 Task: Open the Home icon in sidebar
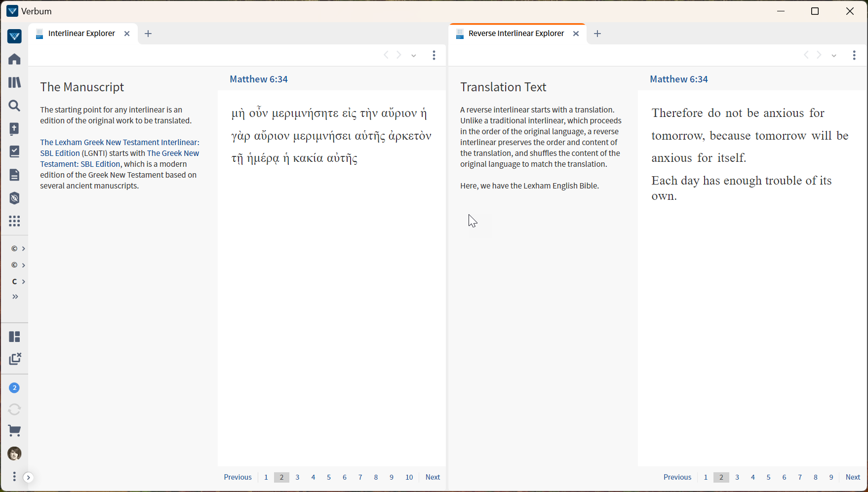pos(14,59)
